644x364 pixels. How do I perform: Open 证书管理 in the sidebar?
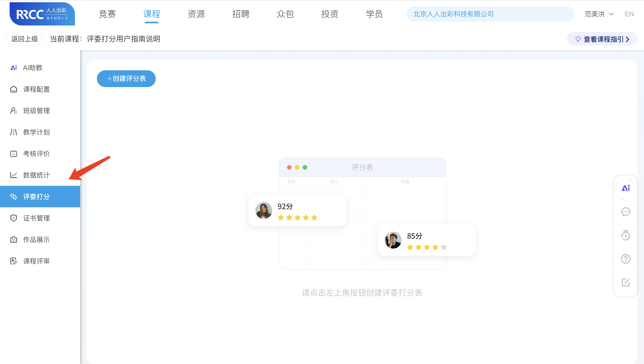[40, 218]
